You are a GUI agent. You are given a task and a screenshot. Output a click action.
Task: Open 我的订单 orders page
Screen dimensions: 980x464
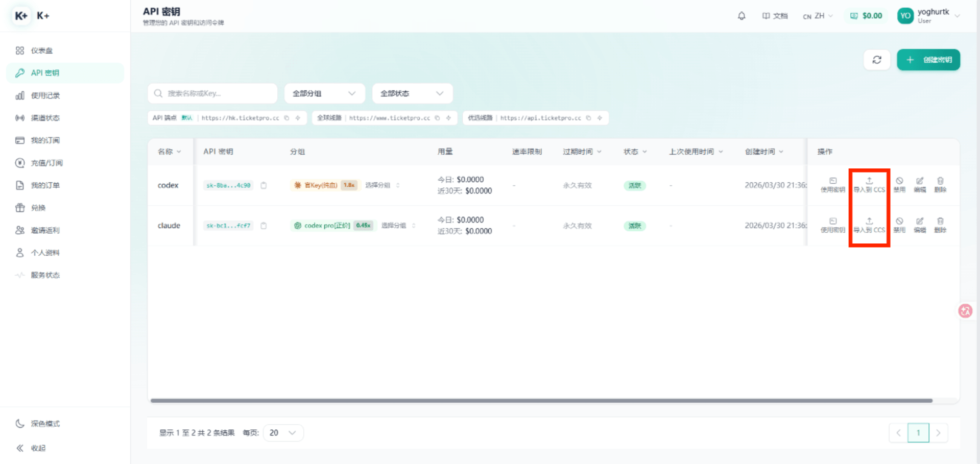click(x=65, y=185)
